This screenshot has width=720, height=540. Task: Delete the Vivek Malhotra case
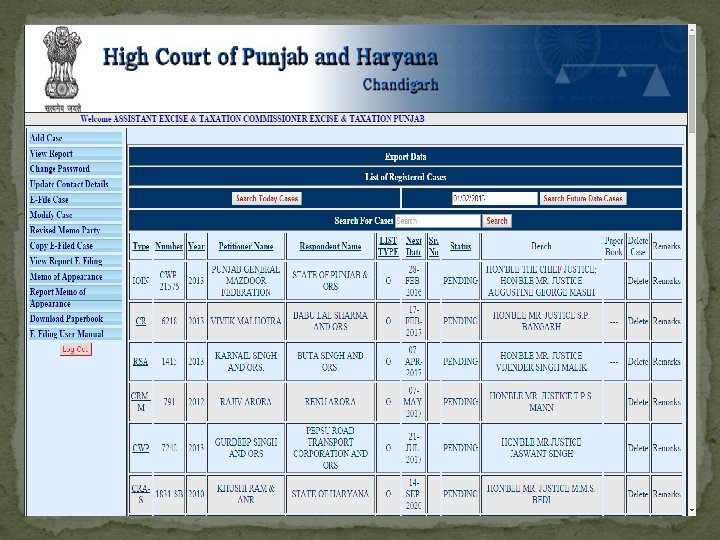[x=638, y=321]
